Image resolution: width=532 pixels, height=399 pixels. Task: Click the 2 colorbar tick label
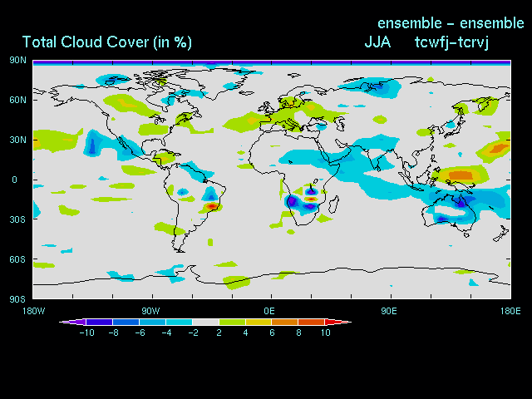219,332
